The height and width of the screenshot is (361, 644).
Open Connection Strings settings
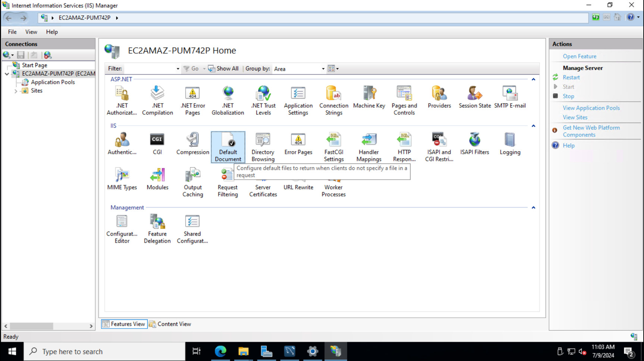(x=333, y=100)
